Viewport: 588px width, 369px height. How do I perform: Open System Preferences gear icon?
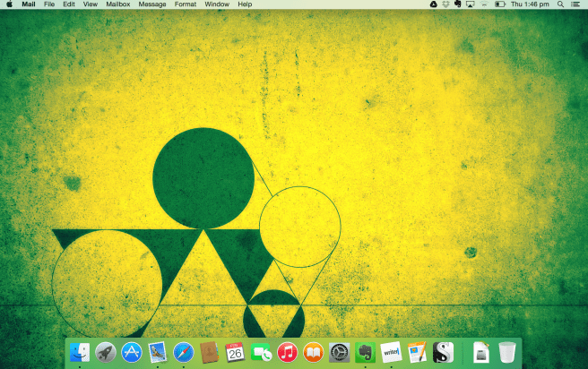pos(340,353)
